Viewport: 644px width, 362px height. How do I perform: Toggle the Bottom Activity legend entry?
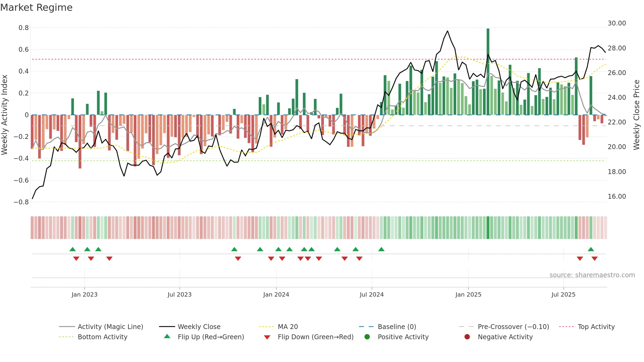coord(93,337)
